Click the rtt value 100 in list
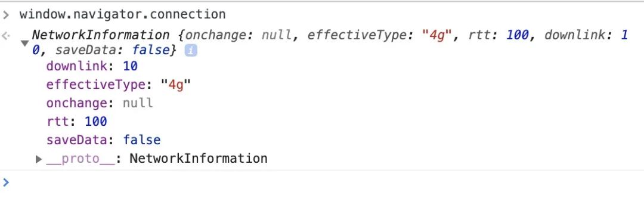Screen dimensions: 644x217 click(x=95, y=121)
